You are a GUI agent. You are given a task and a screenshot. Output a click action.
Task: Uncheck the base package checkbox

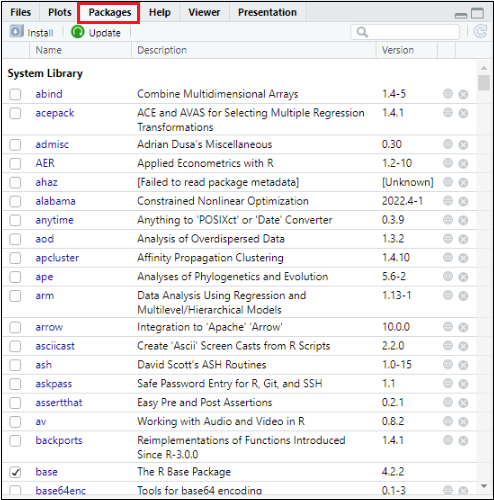[15, 472]
